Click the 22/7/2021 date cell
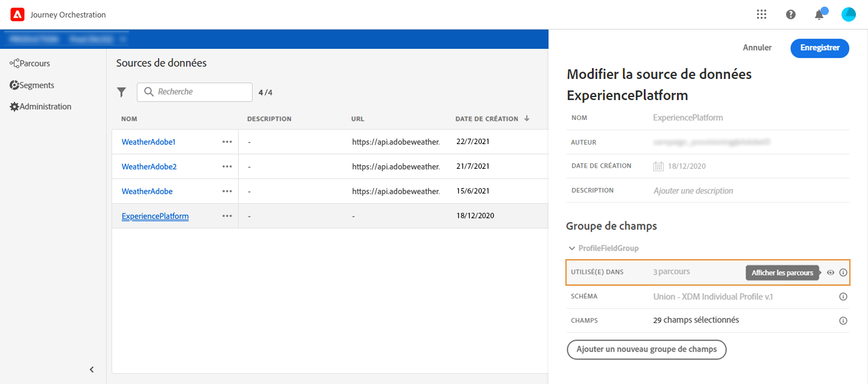 (x=473, y=142)
